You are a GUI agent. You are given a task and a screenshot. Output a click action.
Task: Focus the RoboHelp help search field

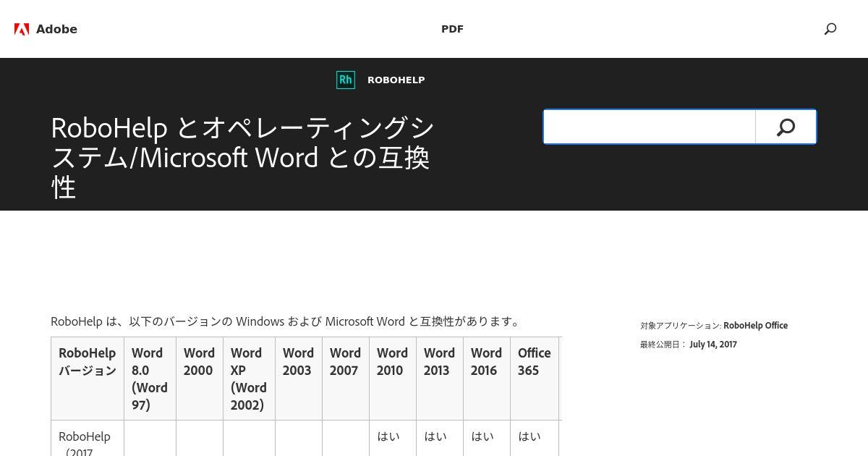(650, 127)
